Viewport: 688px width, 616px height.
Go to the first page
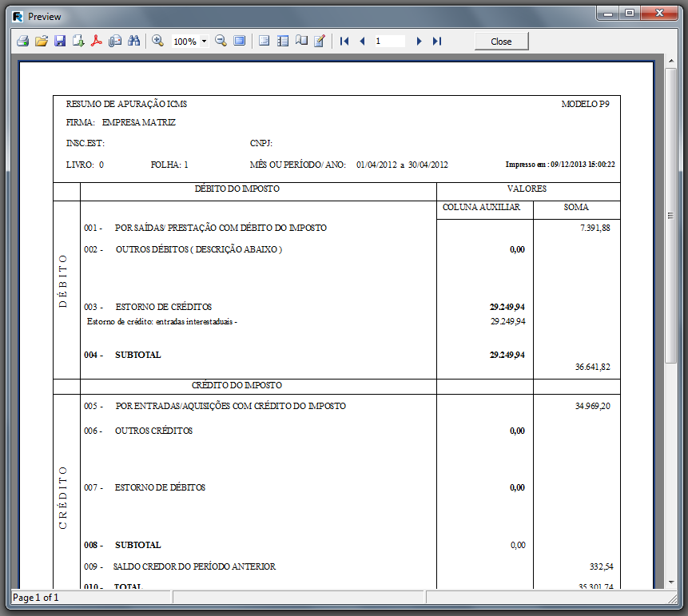344,42
